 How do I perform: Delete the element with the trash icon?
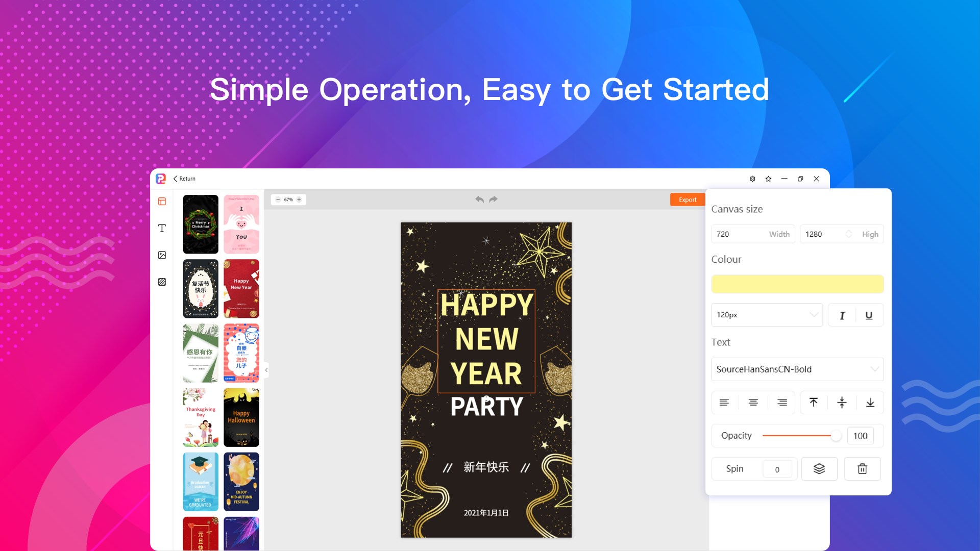pos(862,469)
